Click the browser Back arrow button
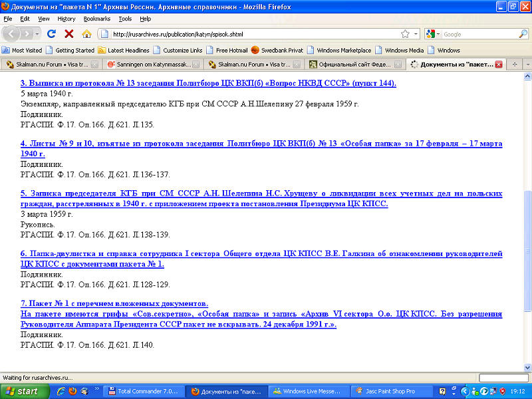Screen dimensions: 532x399 click(x=13, y=33)
